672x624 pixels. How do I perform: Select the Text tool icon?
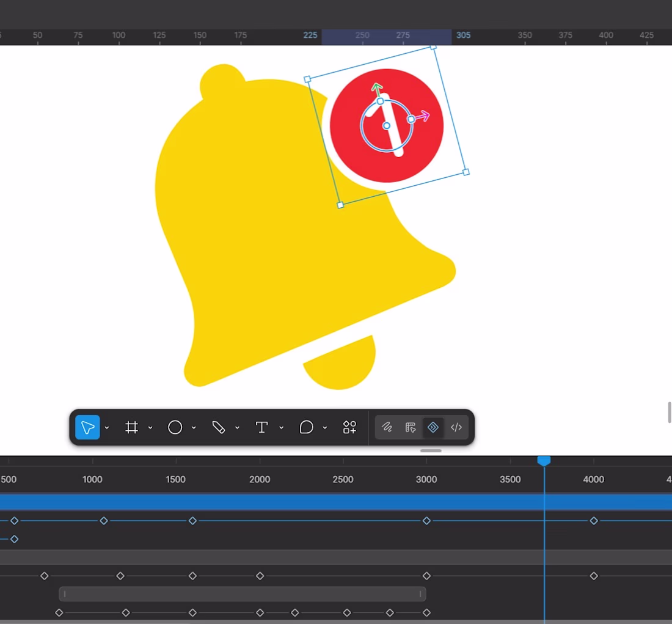[261, 427]
